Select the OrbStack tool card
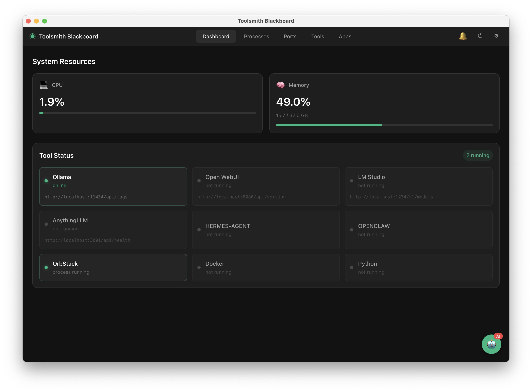 pyautogui.click(x=113, y=267)
